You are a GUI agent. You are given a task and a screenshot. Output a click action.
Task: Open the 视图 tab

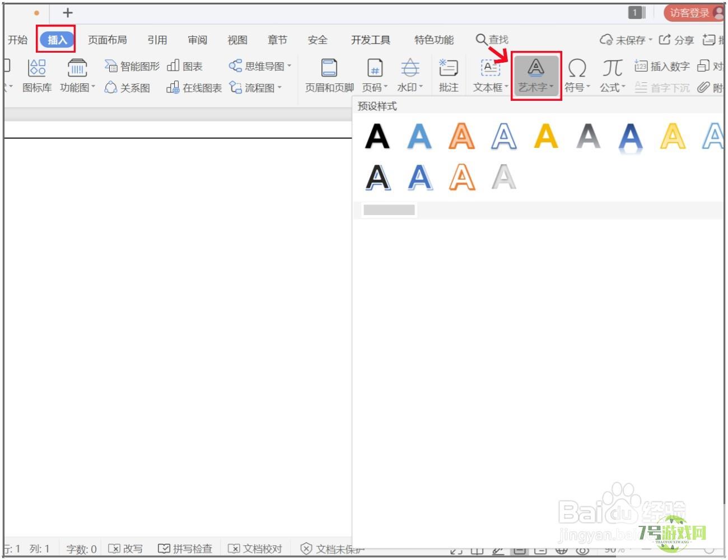237,40
